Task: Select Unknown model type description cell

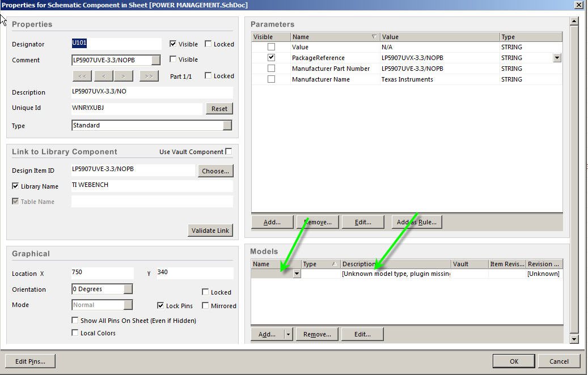Action: (x=396, y=274)
